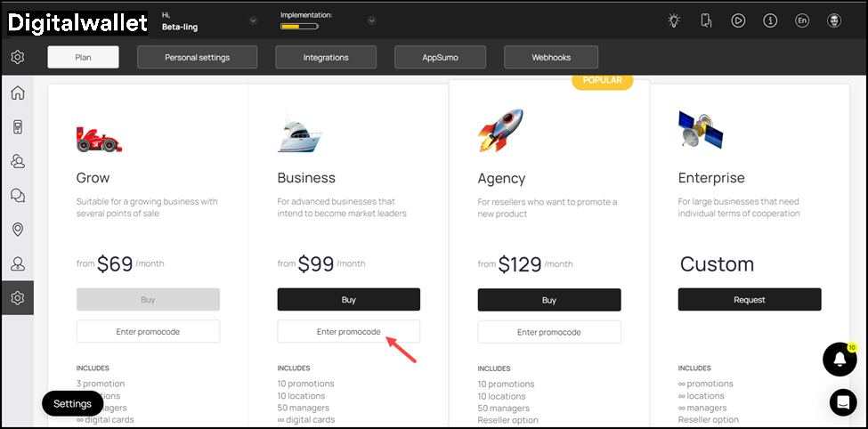Select the Webhooks tab
The image size is (868, 429).
point(551,57)
